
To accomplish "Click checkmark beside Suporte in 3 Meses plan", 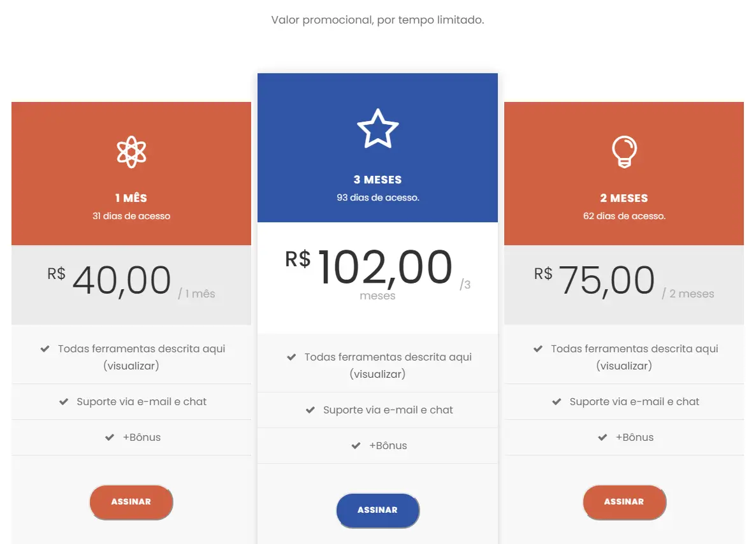I will [310, 410].
